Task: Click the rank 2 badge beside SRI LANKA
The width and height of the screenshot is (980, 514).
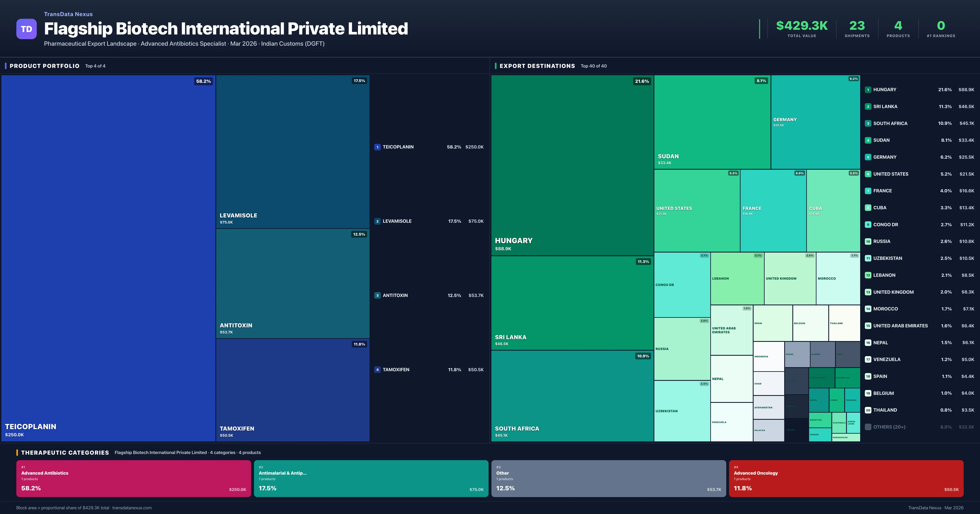Action: 868,106
